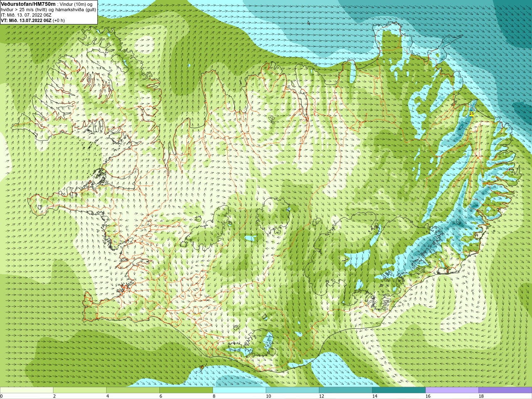Select the dark teal 14–16 m/s legend swatch
The image size is (532, 399).
pos(399,390)
